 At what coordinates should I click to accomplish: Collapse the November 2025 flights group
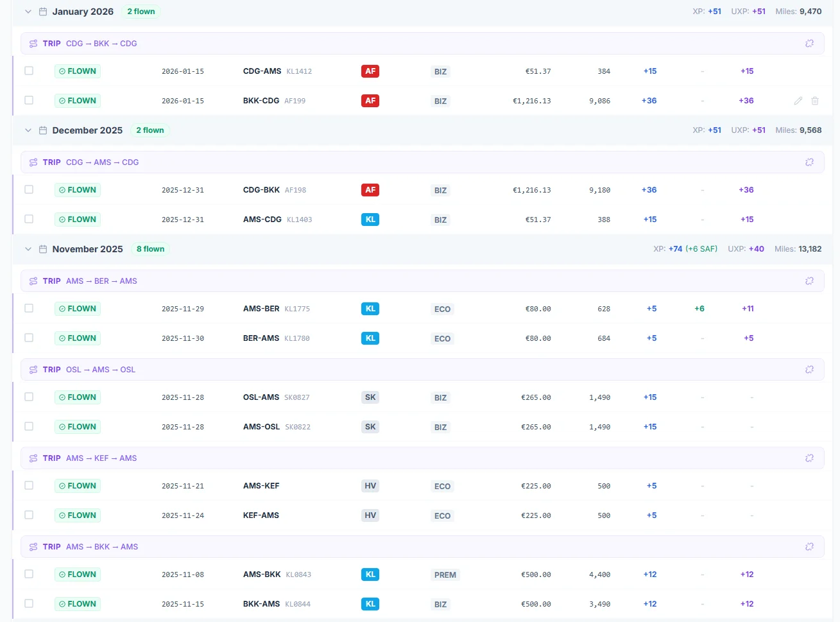point(28,249)
